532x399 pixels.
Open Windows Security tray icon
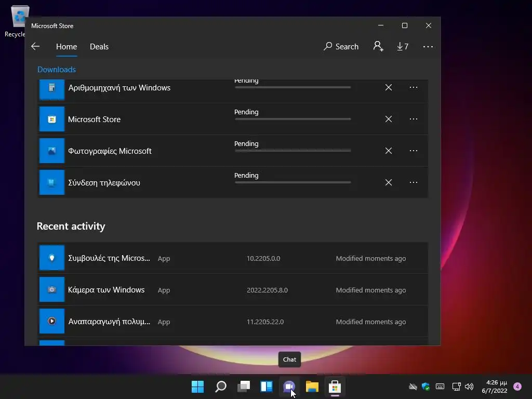(x=426, y=387)
